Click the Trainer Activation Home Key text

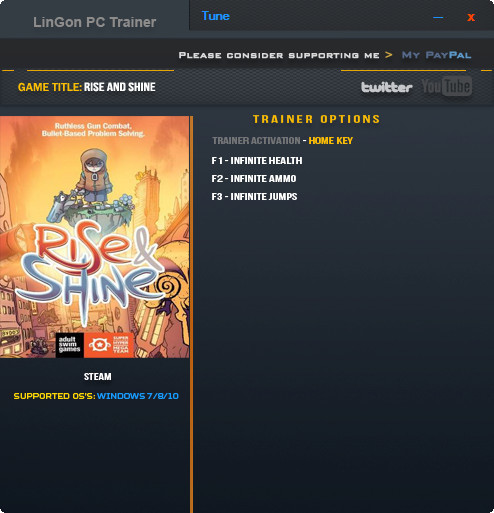tap(282, 141)
